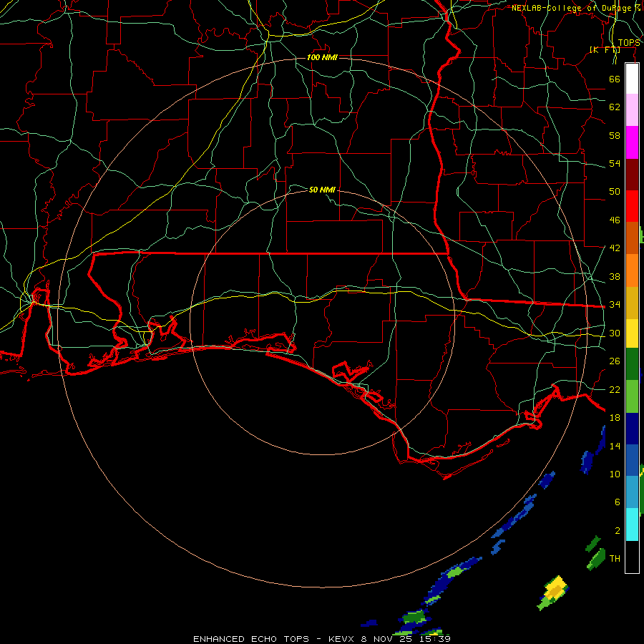Image resolution: width=644 pixels, height=644 pixels.
Task: Click the 'TH' threshold legend label
Action: pos(615,559)
